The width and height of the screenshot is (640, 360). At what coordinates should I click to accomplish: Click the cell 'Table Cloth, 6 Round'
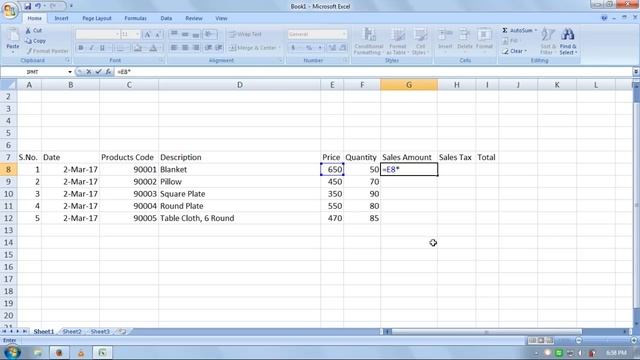click(x=240, y=218)
